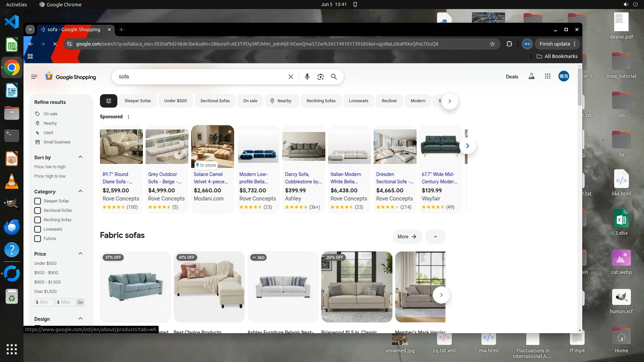This screenshot has width=644, height=362.
Task: Collapse the Sort by section
Action: coord(80,157)
